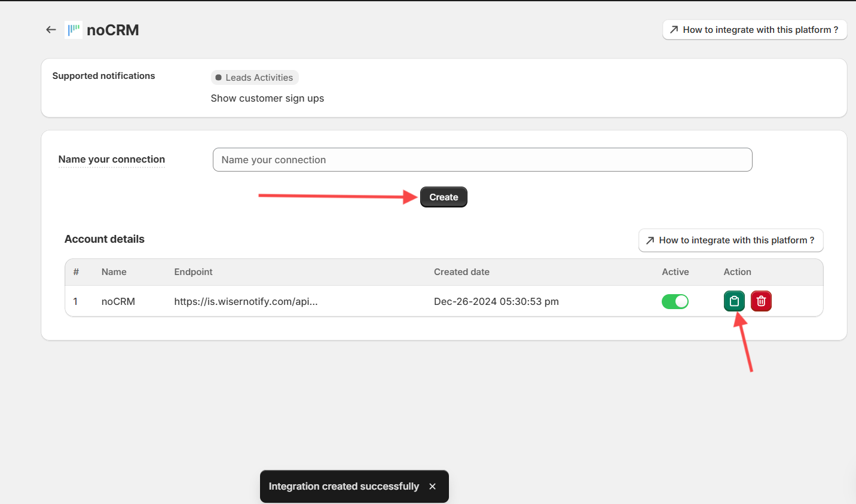Toggle the noCRM connection active switch

point(675,301)
